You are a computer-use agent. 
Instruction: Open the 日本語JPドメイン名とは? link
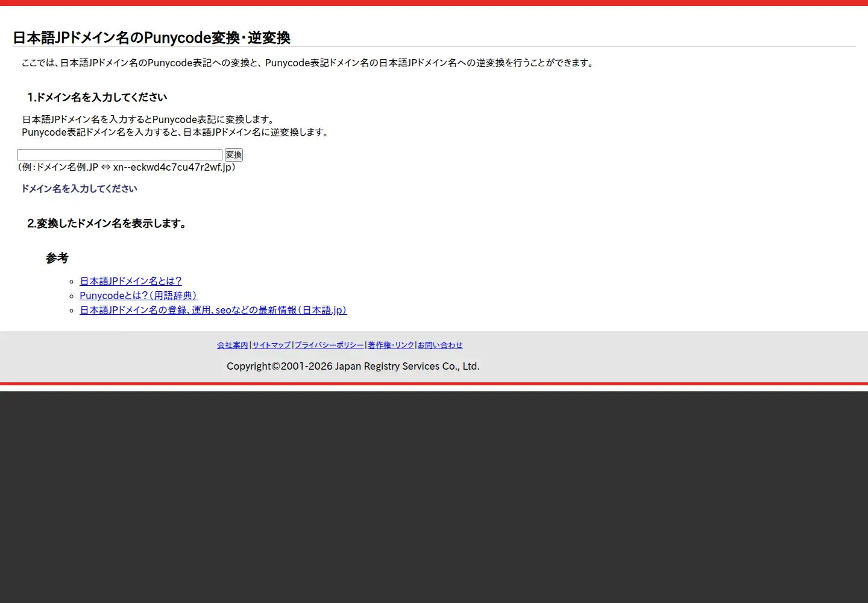(131, 281)
